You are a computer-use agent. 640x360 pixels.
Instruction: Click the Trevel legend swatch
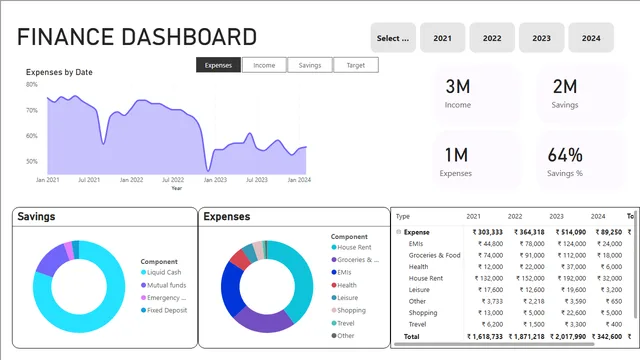click(334, 323)
